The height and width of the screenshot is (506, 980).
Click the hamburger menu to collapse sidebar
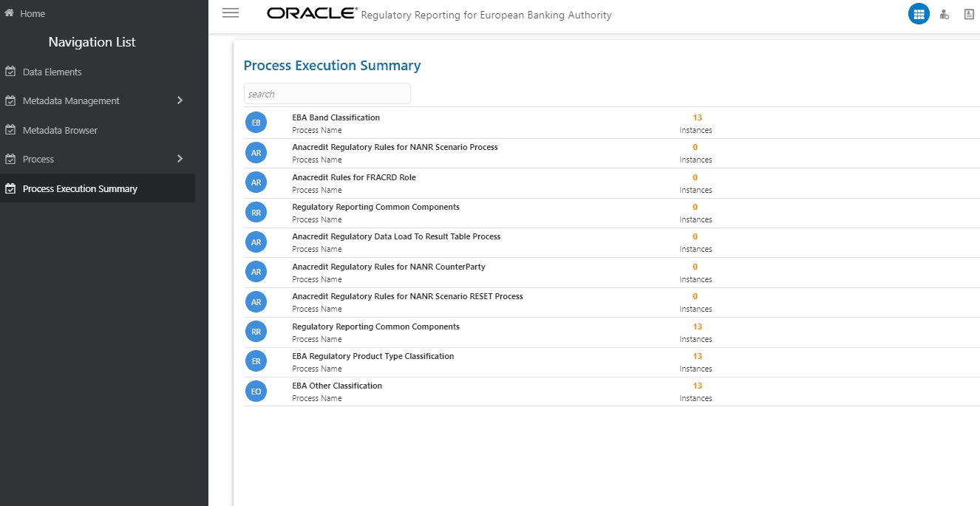[x=231, y=13]
